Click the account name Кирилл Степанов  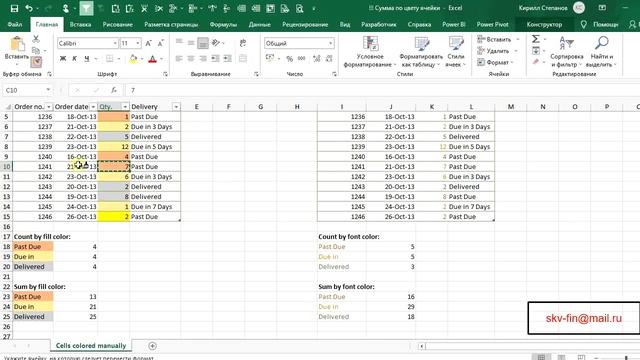click(543, 8)
